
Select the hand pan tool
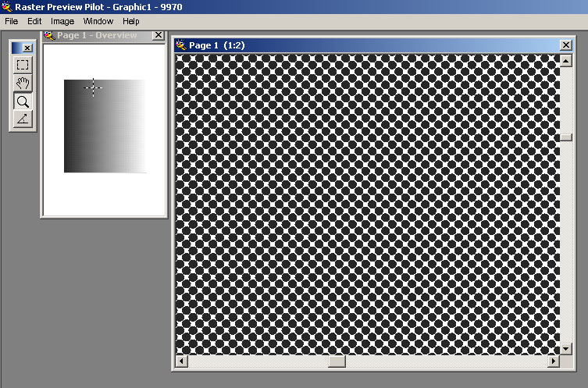pyautogui.click(x=23, y=83)
